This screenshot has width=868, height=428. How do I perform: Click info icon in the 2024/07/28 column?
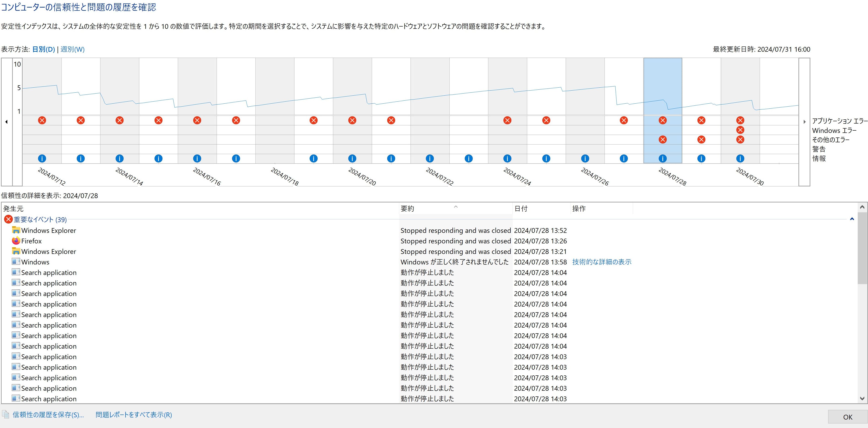point(663,158)
